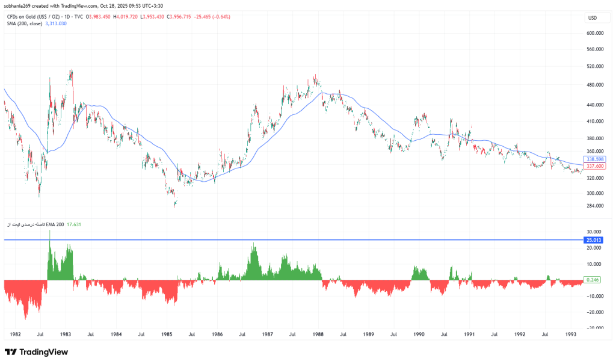Click the TradingView logo at bottom left
Viewport: 616px width, 364px height.
pos(36,352)
